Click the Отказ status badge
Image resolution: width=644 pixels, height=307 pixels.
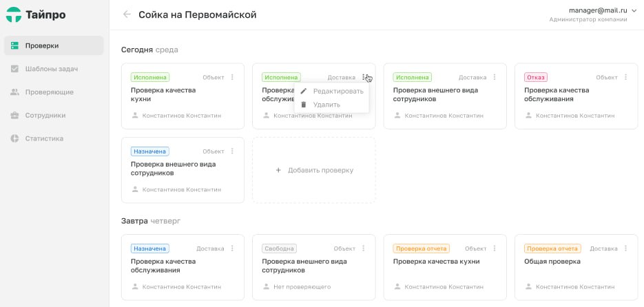(x=536, y=77)
